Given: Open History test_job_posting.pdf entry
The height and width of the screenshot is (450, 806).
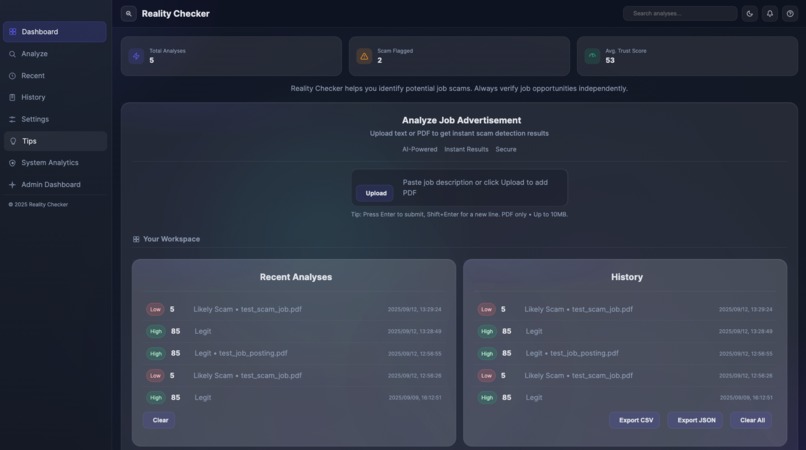Looking at the screenshot, I should 625,353.
